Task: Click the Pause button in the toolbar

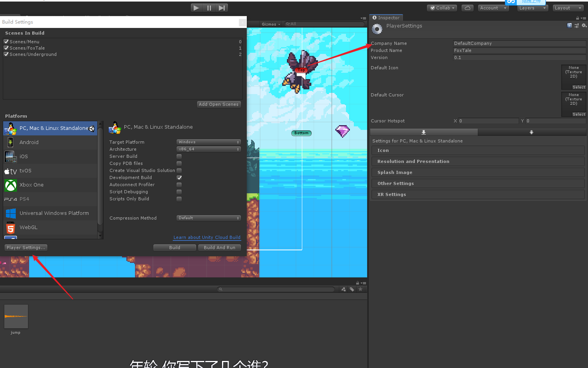Action: pos(209,8)
